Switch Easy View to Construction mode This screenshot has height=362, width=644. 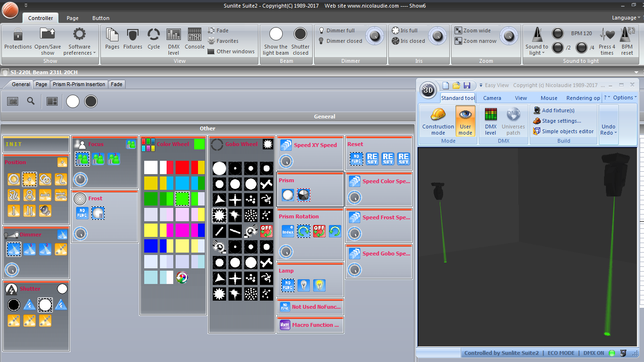438,121
